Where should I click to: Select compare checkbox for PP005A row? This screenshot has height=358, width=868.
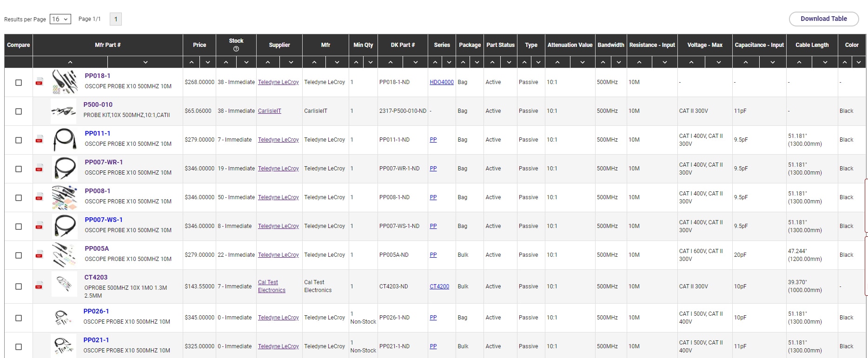(x=19, y=255)
